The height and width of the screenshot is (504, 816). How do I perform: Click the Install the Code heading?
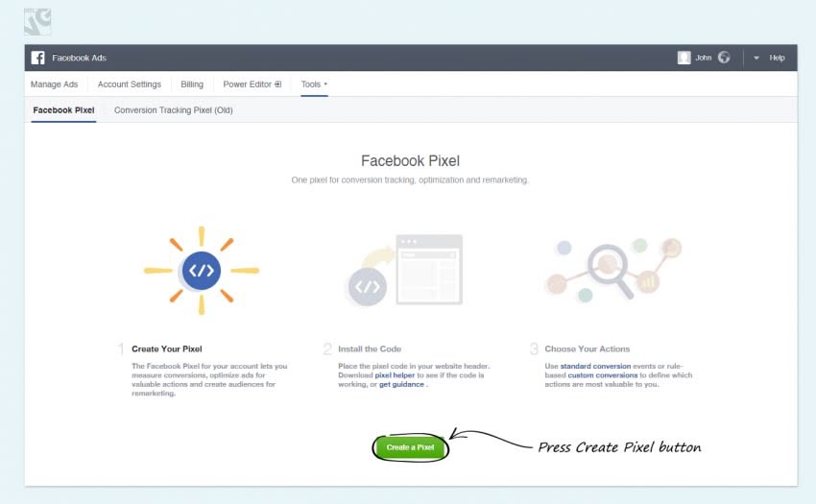pyautogui.click(x=370, y=348)
